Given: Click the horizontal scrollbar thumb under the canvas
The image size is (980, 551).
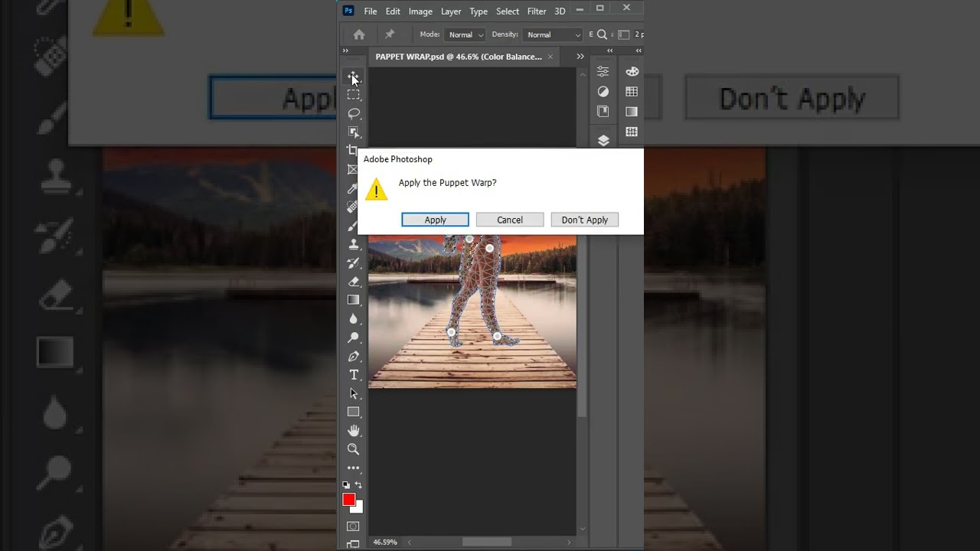Looking at the screenshot, I should [x=487, y=542].
